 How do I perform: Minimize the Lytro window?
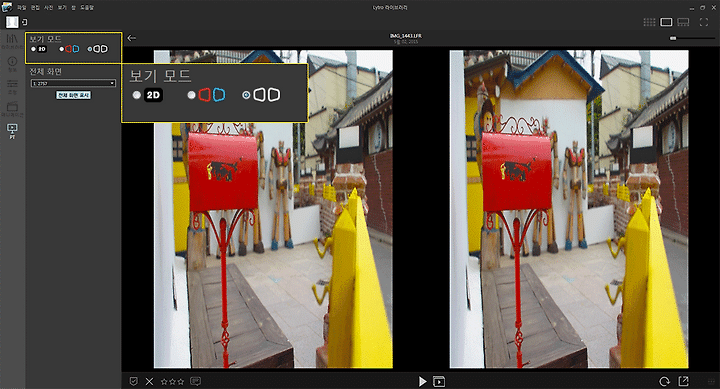(x=692, y=8)
